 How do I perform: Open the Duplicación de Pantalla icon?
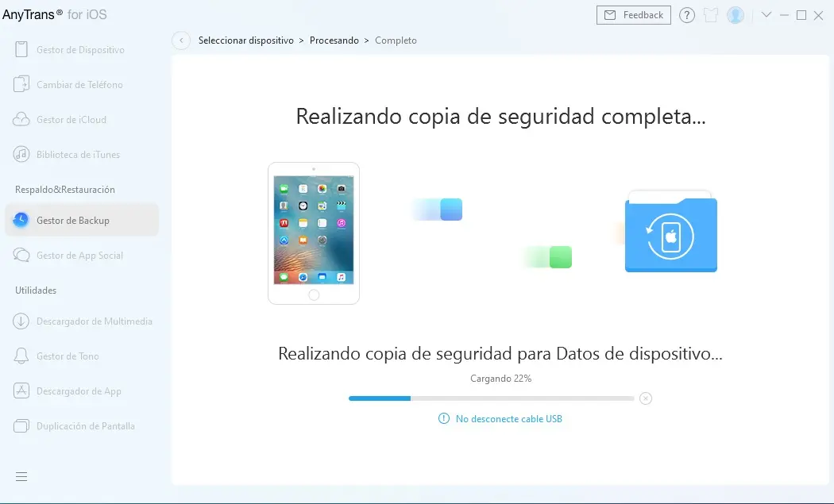pos(21,426)
